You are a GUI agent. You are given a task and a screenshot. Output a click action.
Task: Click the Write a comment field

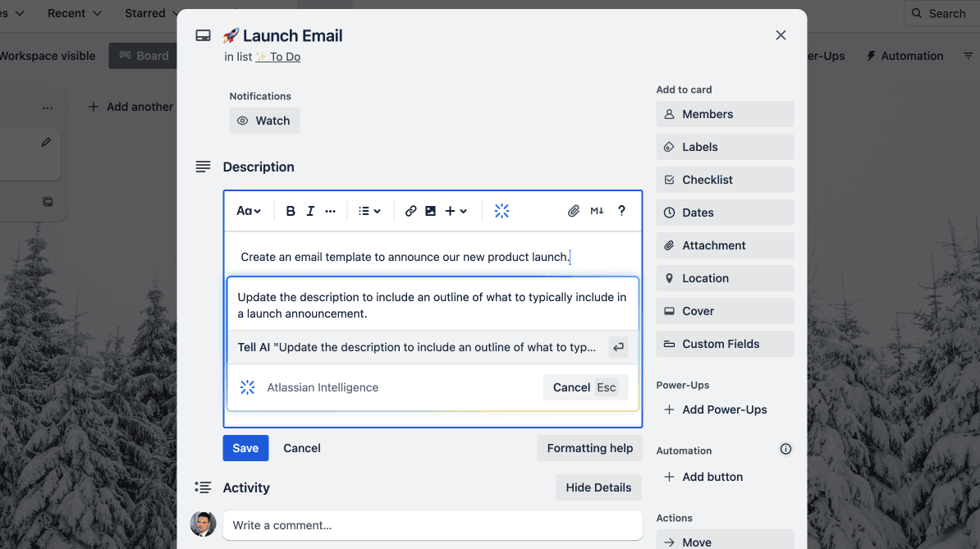pyautogui.click(x=432, y=525)
